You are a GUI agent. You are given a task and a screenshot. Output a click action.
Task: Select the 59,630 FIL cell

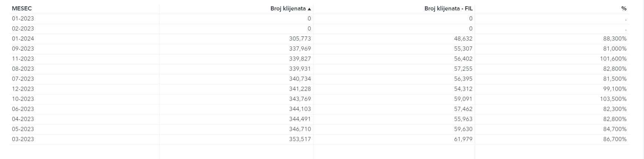coord(463,129)
